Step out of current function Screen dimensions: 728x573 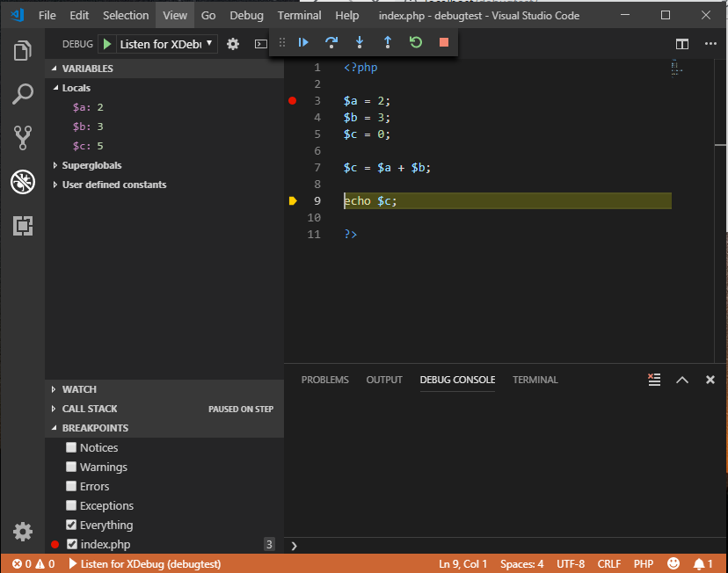tap(388, 43)
